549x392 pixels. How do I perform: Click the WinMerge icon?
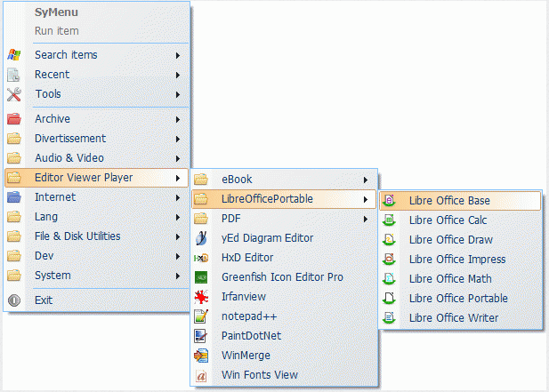pyautogui.click(x=201, y=356)
